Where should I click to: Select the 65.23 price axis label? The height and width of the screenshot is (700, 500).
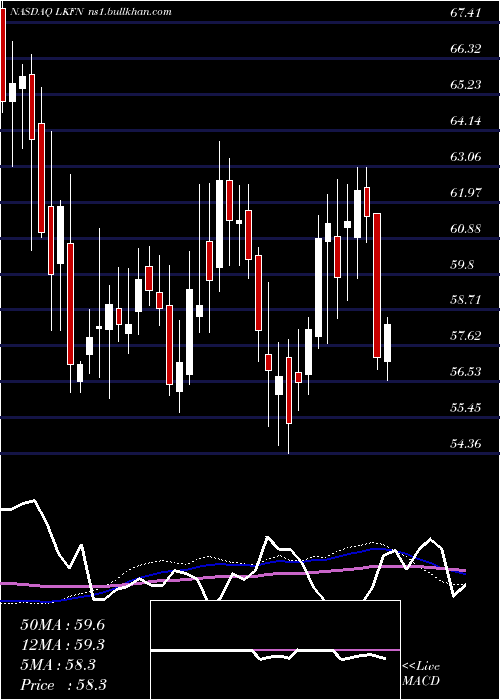(x=465, y=84)
